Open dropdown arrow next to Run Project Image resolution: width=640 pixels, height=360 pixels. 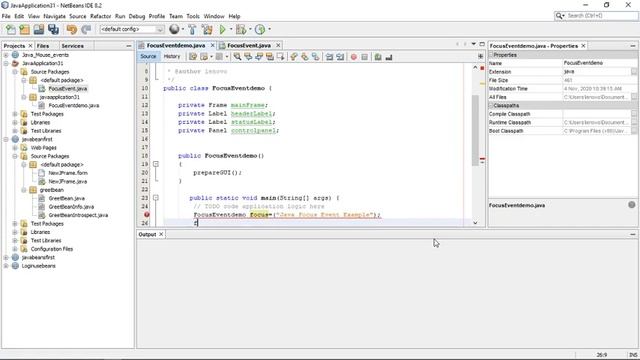[231, 29]
